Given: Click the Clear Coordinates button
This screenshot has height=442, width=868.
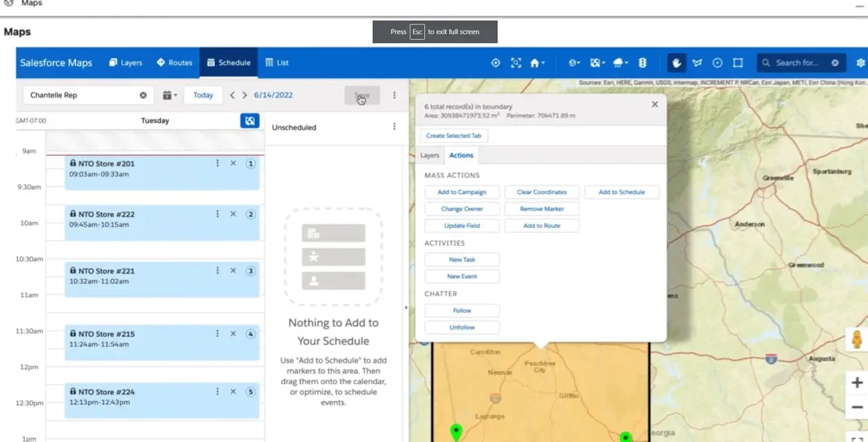Looking at the screenshot, I should 542,192.
